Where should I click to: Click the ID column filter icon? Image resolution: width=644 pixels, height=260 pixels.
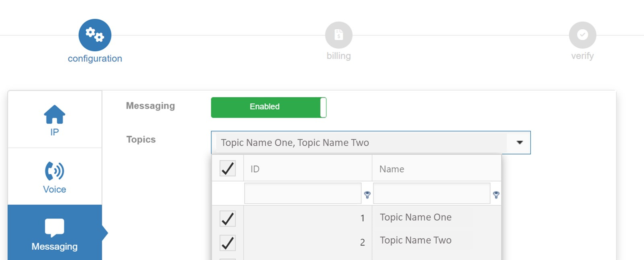tap(367, 195)
